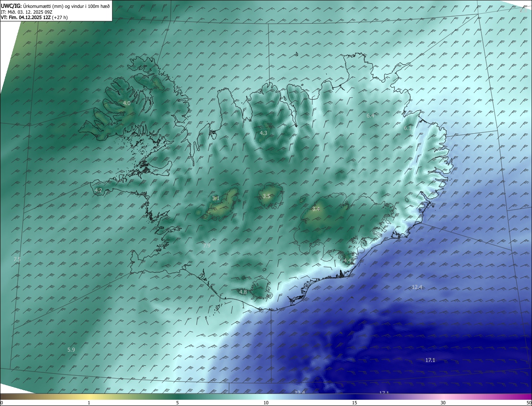Click the 50 tick on the colour scale
Viewport: 532px width, 406px height.
point(529,403)
